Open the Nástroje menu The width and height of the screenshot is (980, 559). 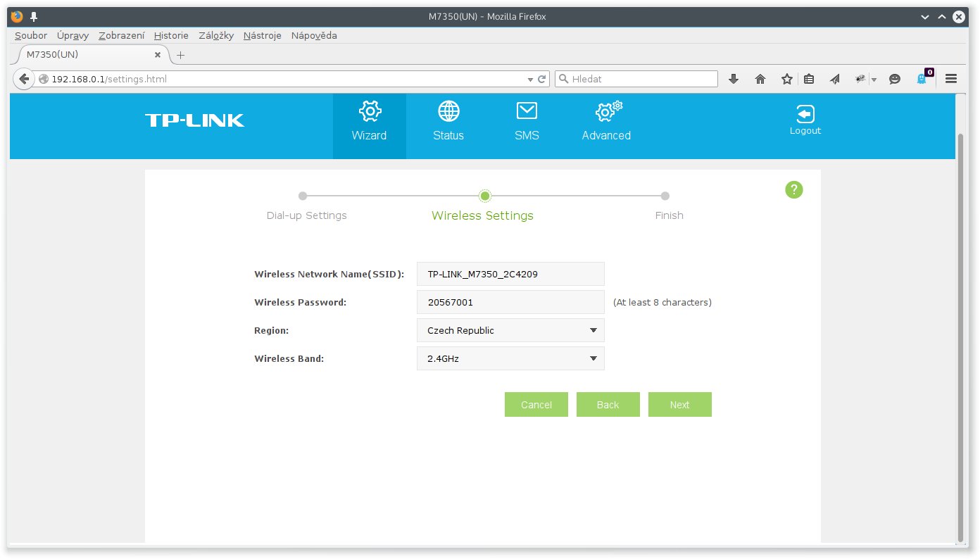(x=263, y=35)
